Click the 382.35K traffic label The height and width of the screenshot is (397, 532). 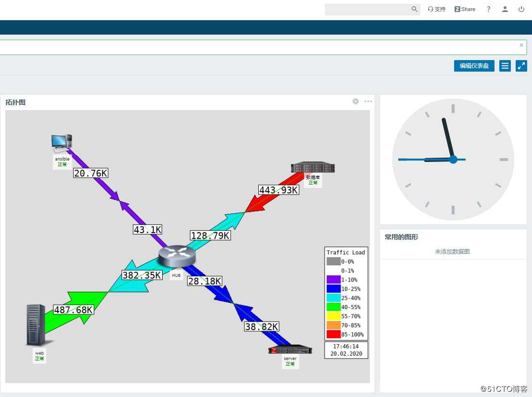[142, 275]
